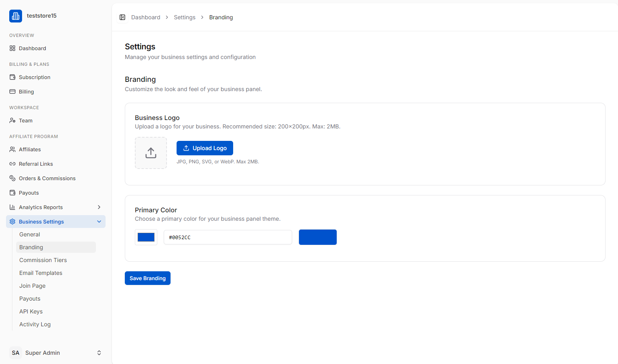Click Branding in the breadcrumb
This screenshot has height=364, width=618.
click(221, 17)
